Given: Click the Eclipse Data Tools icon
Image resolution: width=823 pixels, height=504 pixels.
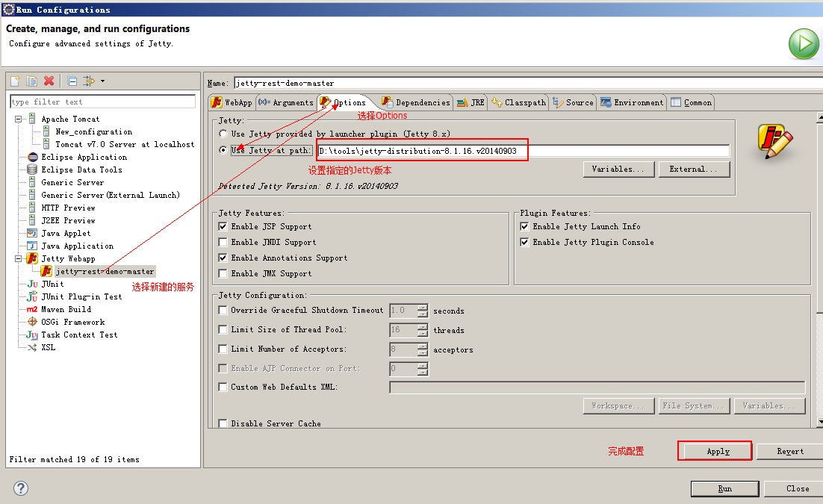Looking at the screenshot, I should point(33,169).
